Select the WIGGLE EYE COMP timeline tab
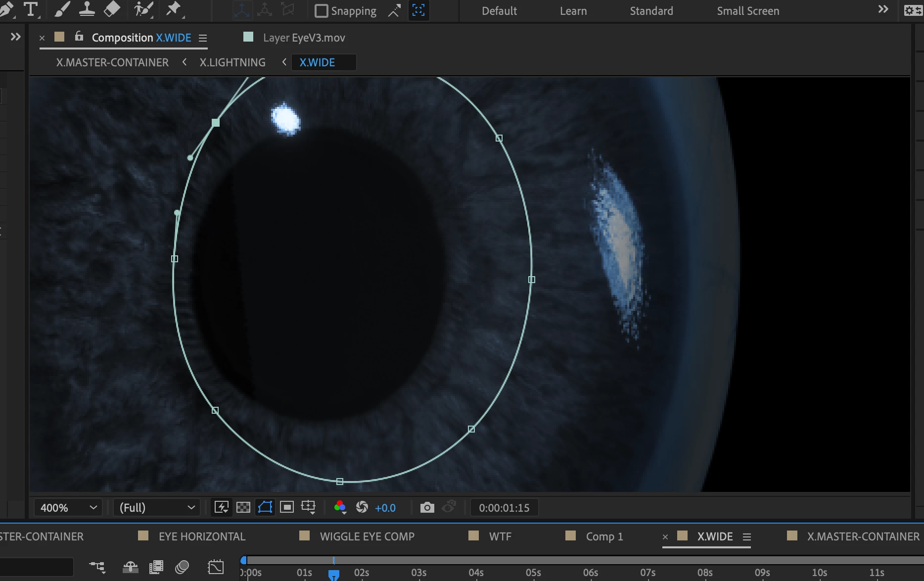The width and height of the screenshot is (924, 581). (x=367, y=536)
